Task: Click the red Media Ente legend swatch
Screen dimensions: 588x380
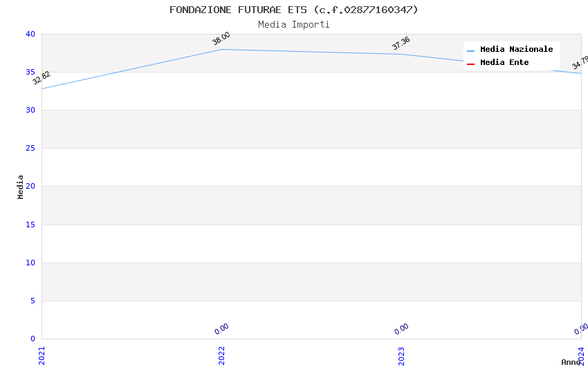Action: [x=470, y=64]
